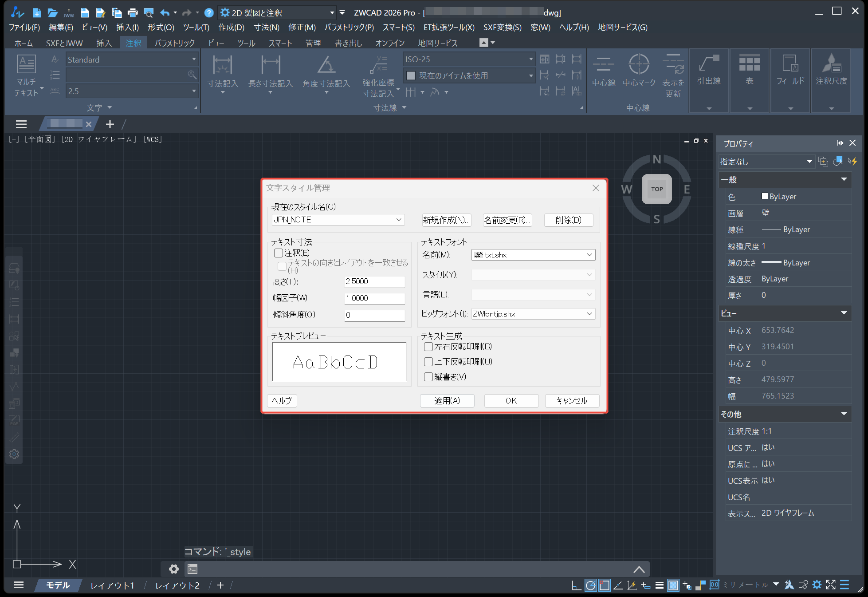The height and width of the screenshot is (597, 868).
Task: Open the 2D 製図と注釈 workspace dropdown
Action: [278, 13]
